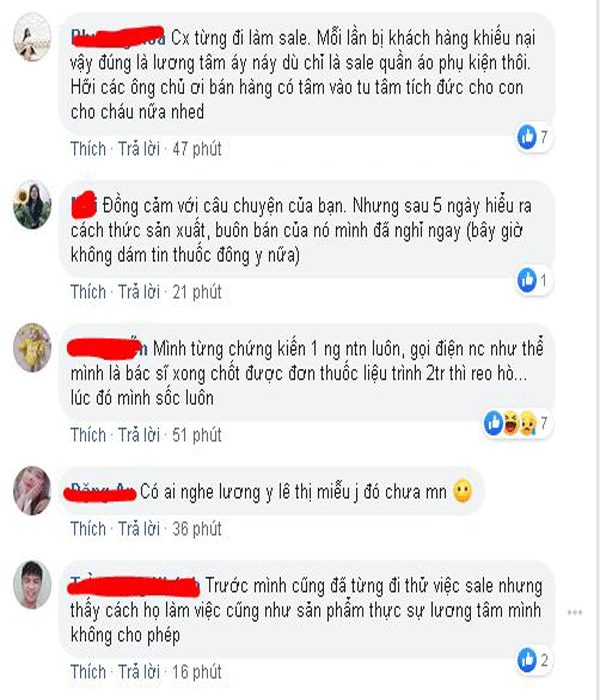The image size is (600, 700).
Task: Open avatar of last commenter
Action: point(32,585)
